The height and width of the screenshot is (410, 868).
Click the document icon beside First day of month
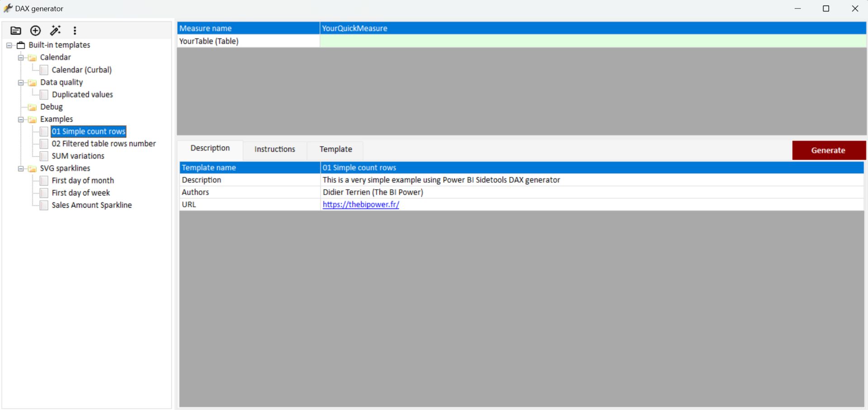44,181
